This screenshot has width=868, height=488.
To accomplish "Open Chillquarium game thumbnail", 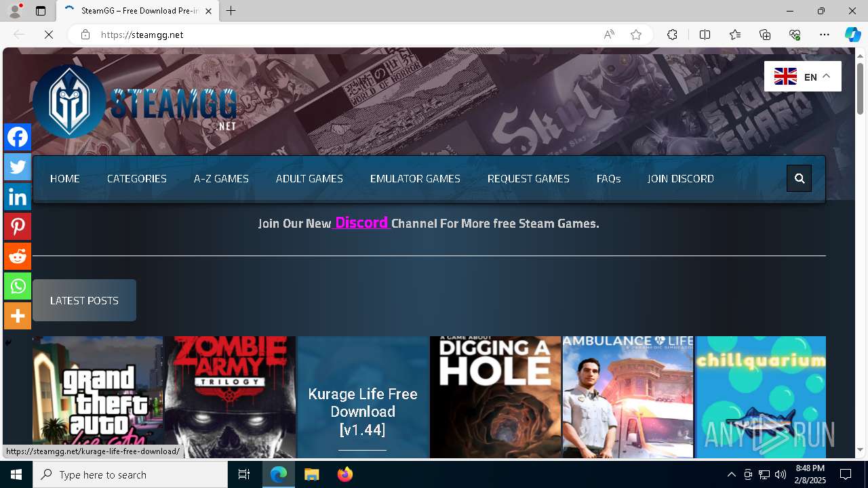I will coord(761,397).
